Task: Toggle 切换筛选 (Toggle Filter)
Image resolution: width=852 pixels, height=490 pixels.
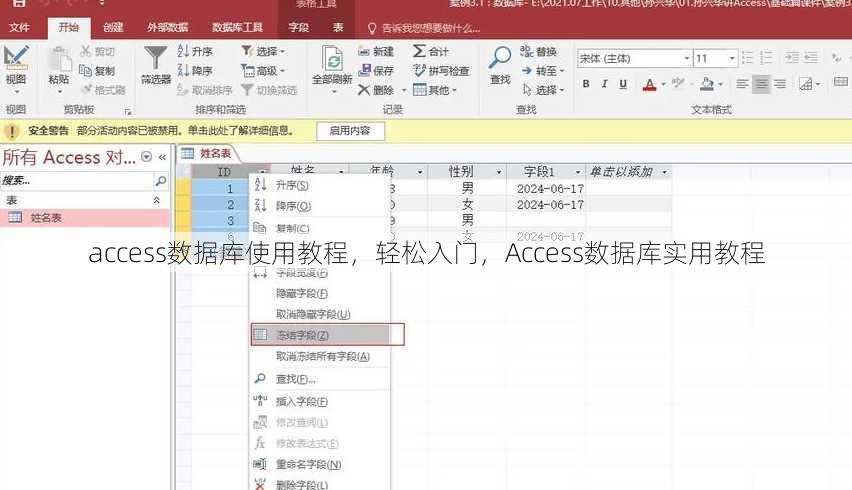Action: click(270, 90)
